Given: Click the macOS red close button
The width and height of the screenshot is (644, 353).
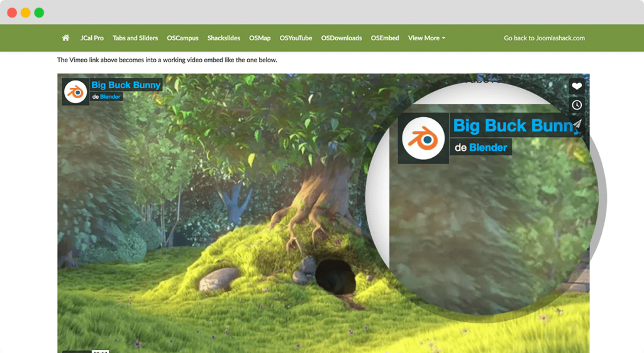Looking at the screenshot, I should click(12, 13).
